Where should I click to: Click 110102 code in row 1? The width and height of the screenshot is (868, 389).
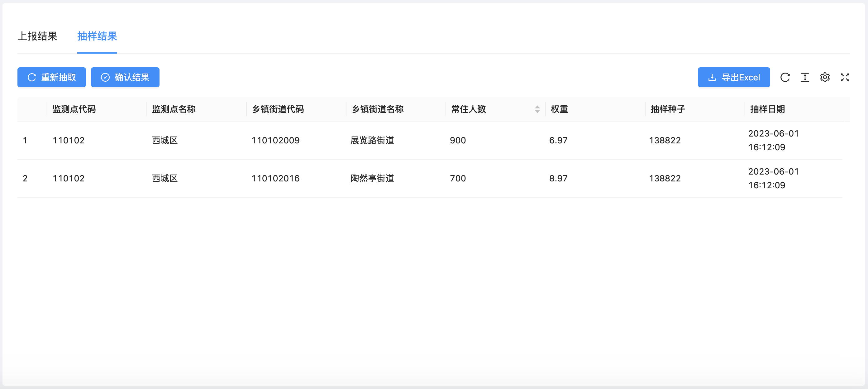click(69, 140)
